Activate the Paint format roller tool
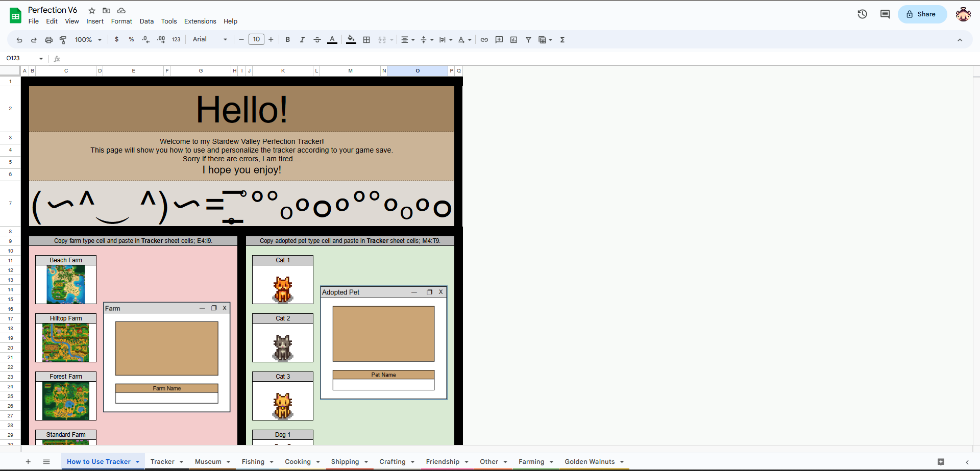The height and width of the screenshot is (471, 980). (x=63, y=40)
